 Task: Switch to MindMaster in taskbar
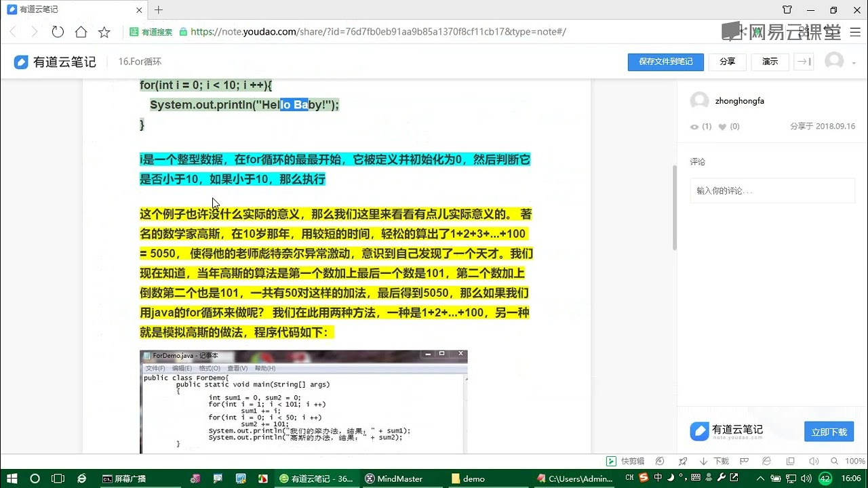[402, 479]
